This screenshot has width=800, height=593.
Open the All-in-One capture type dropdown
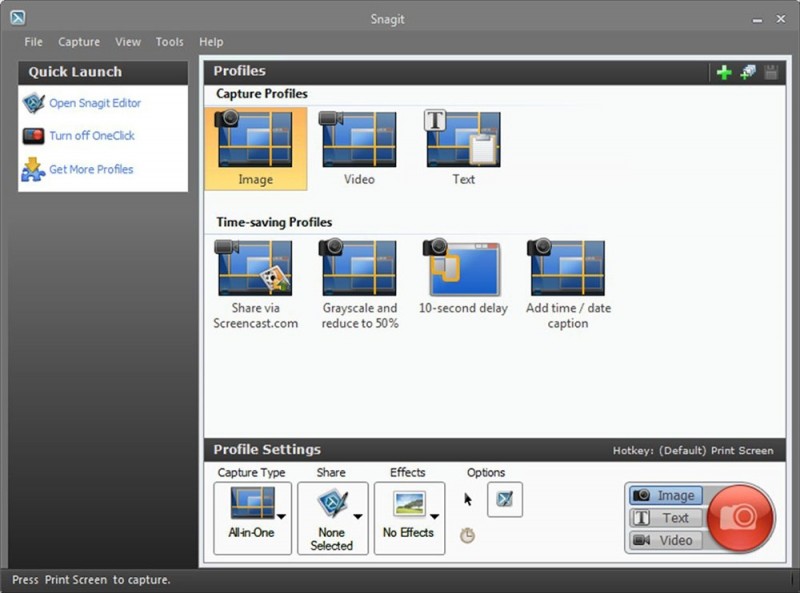253,518
